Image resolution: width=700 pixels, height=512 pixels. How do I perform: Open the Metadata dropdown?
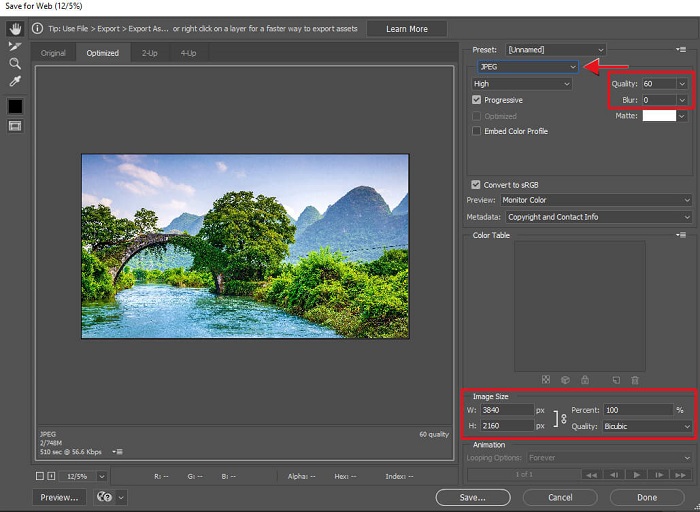point(598,217)
